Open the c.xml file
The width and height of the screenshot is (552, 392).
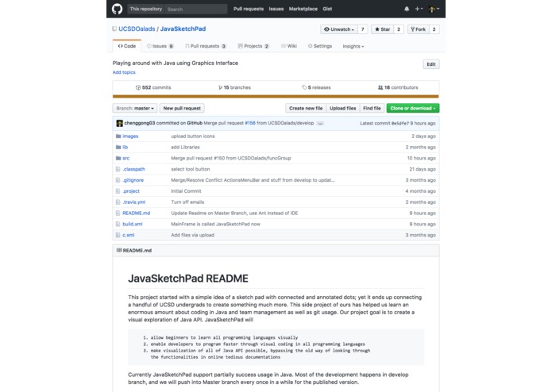[x=128, y=235]
